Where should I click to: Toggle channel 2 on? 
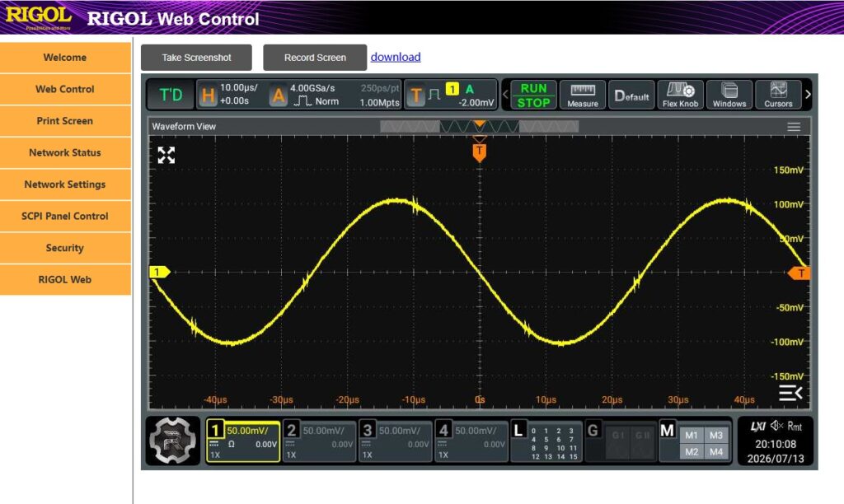tap(319, 441)
